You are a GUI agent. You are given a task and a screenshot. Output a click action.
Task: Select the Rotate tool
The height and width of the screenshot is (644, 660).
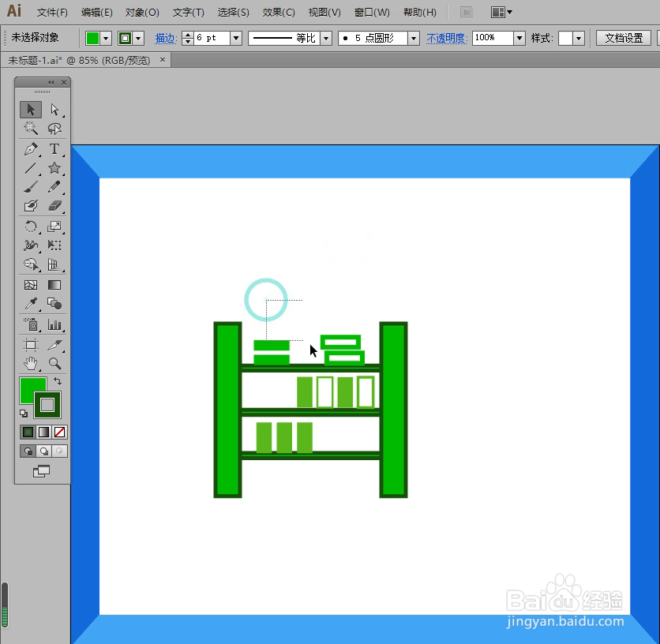(x=31, y=227)
